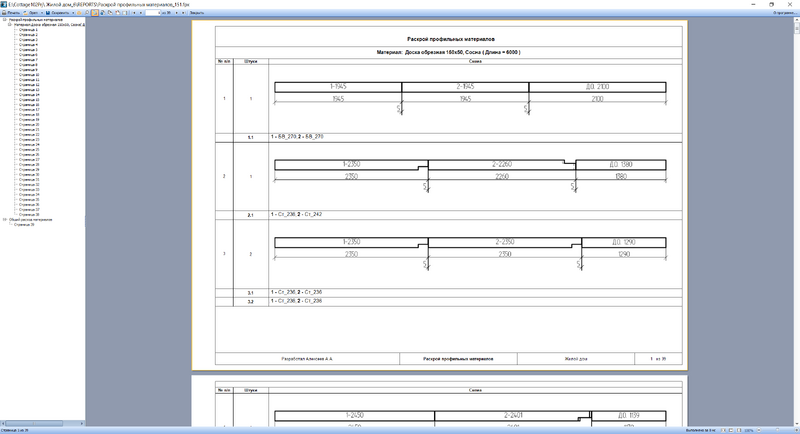Click the next page arrow
Viewport: 800px width, 434px height.
tap(177, 13)
